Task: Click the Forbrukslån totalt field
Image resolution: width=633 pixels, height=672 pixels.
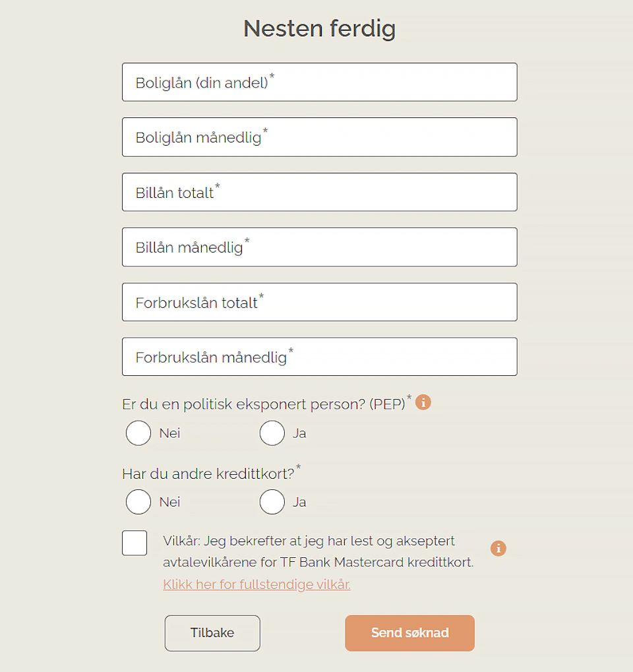Action: click(x=319, y=302)
